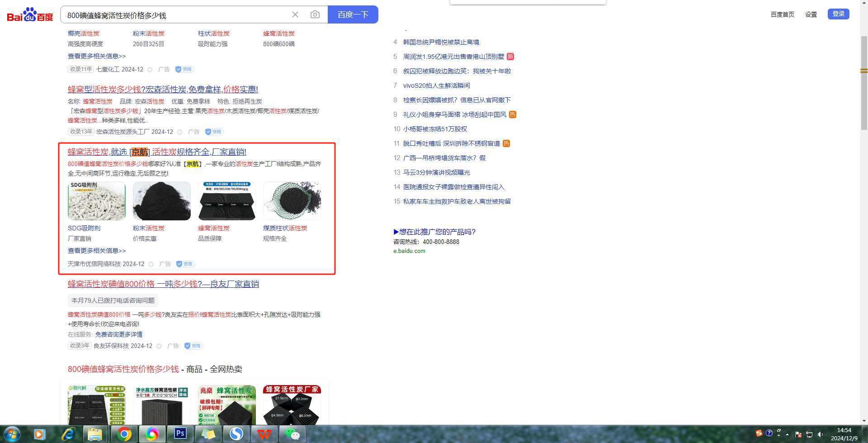Switch to Photoshop on taskbar

click(x=180, y=434)
